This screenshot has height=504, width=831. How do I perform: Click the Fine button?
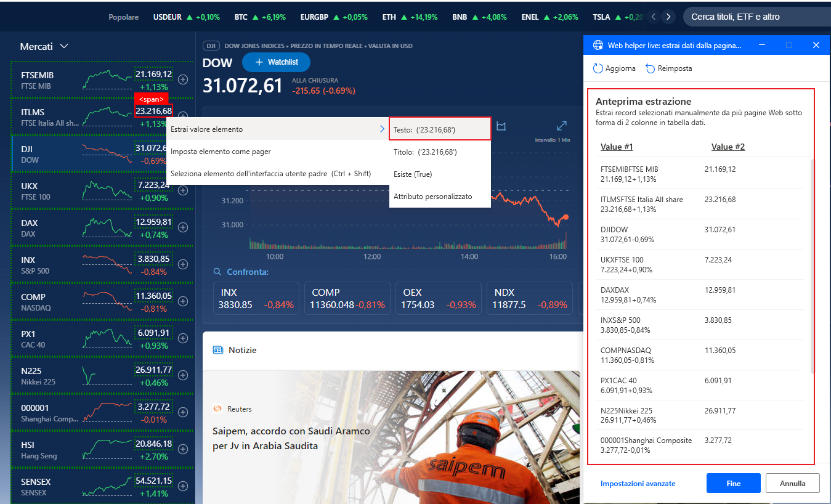[734, 484]
